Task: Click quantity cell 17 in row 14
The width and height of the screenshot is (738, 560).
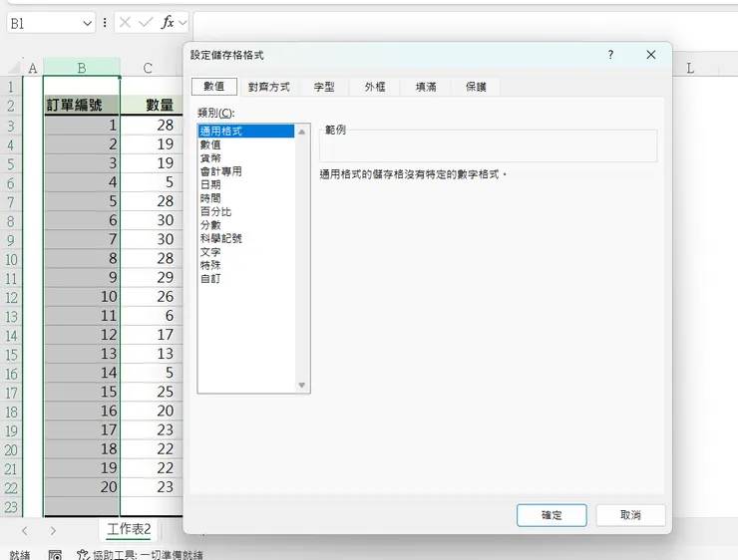Action: (151, 335)
